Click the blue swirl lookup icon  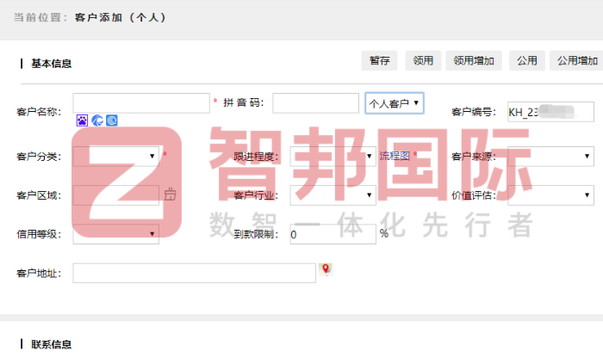click(97, 120)
